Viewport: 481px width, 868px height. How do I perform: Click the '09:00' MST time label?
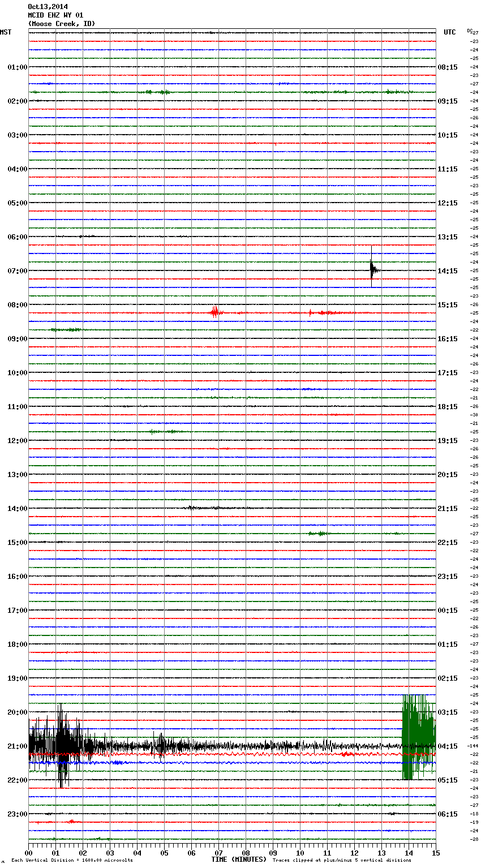(18, 339)
